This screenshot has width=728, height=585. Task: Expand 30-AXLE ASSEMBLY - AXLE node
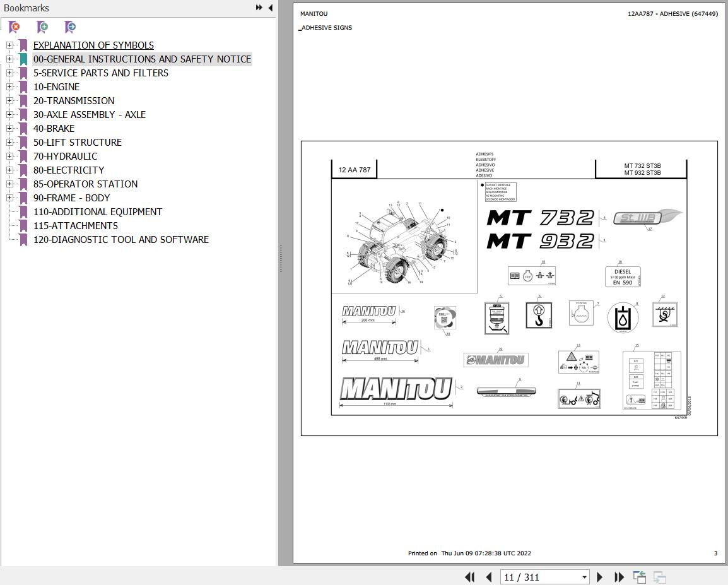pos(9,115)
